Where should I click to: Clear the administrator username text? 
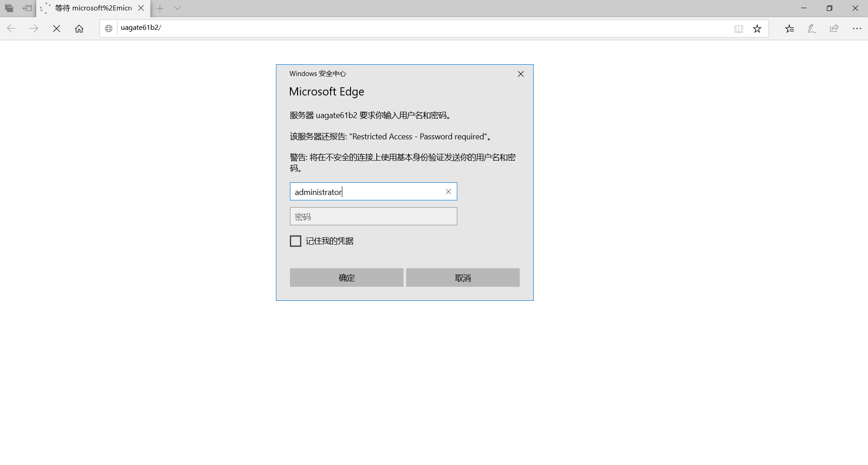tap(448, 192)
